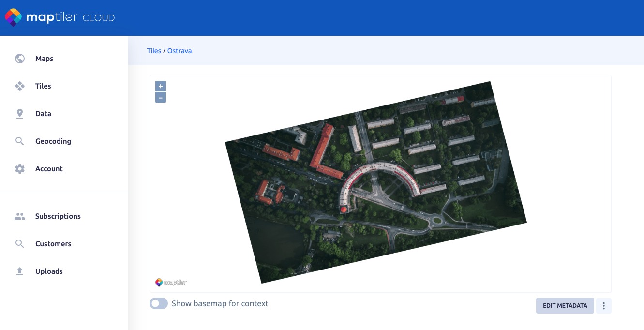This screenshot has width=644, height=330.
Task: Click the gear icon beside Account
Action: pyautogui.click(x=20, y=169)
